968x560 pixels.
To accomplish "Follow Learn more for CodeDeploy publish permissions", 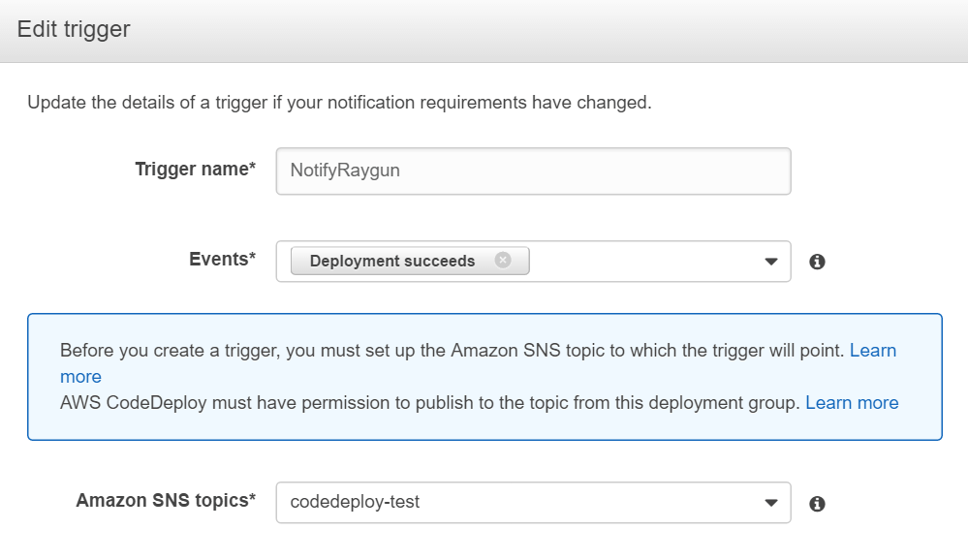I will [x=853, y=402].
